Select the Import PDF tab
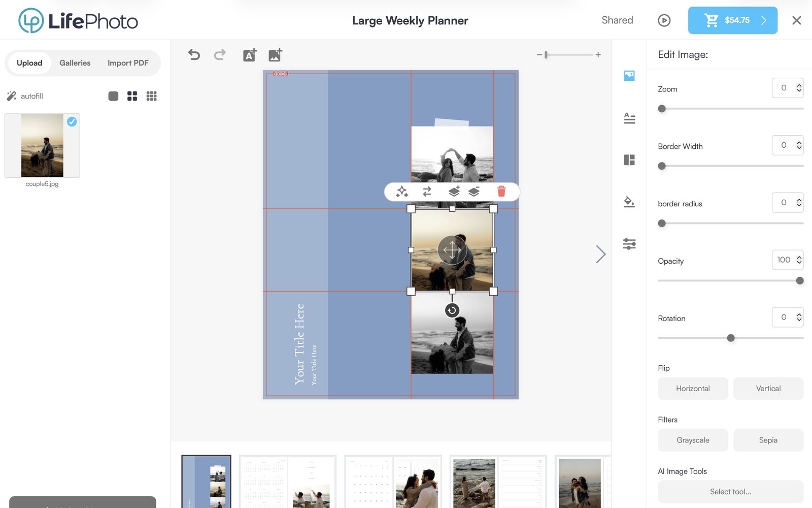812x508 pixels. pos(128,63)
